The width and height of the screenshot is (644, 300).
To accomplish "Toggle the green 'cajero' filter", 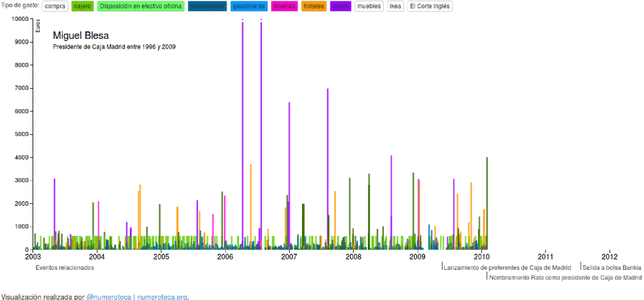I will [x=82, y=6].
